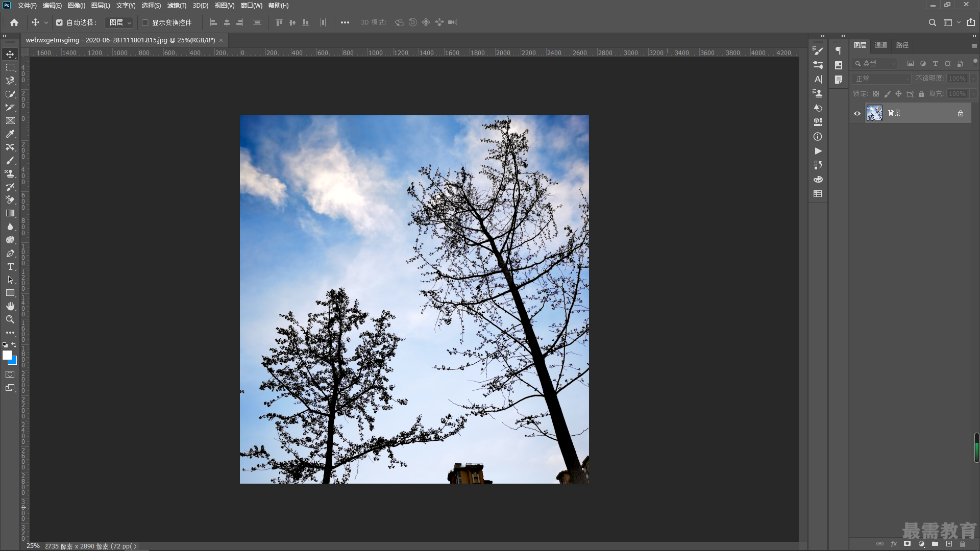Select the Brush tool in the toolbox
Screen dimensions: 980x551
(10, 160)
